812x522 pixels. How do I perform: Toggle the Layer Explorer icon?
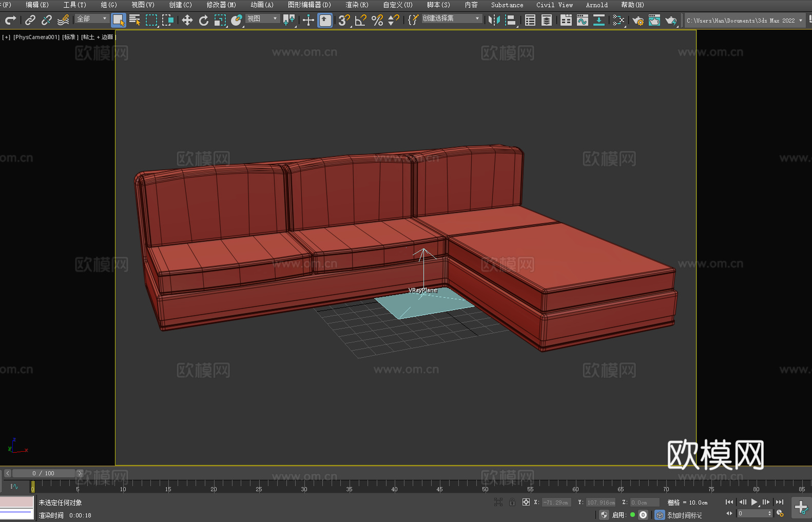pos(547,20)
